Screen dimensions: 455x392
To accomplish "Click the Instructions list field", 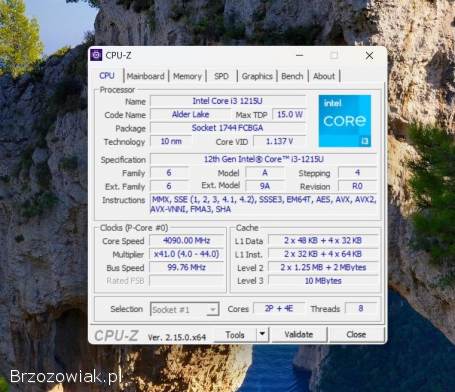I will 263,204.
